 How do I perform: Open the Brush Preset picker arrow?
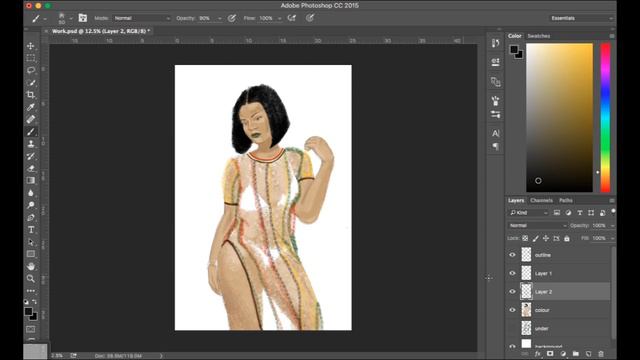click(x=71, y=18)
